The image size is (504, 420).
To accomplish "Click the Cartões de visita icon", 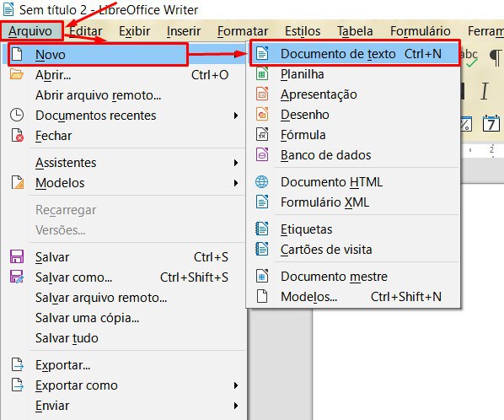I will pos(261,250).
